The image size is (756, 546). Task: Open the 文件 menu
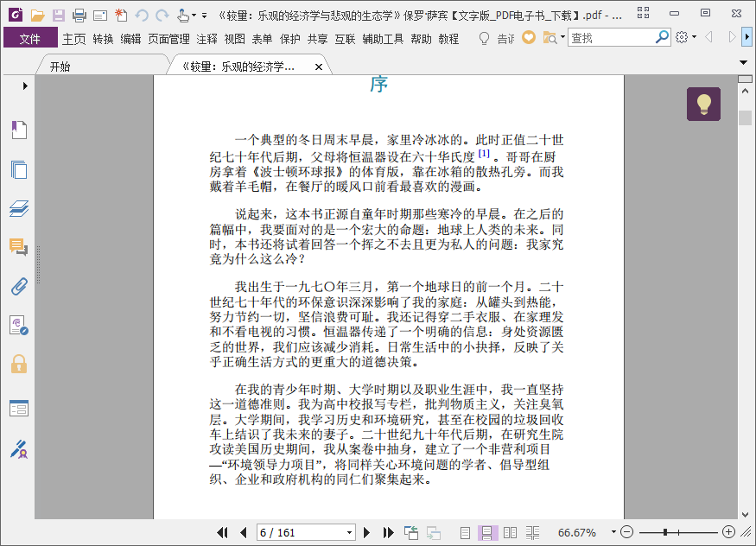(x=30, y=38)
